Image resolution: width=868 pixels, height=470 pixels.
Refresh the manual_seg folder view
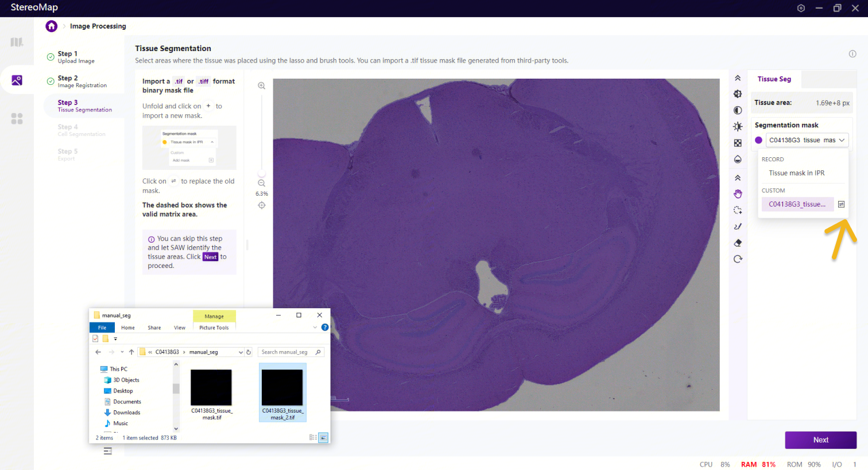pos(249,352)
